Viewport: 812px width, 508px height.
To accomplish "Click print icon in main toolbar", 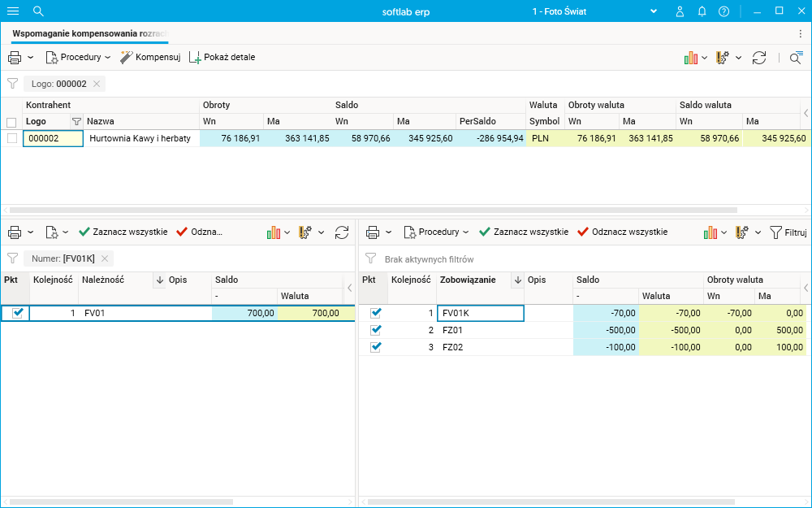I will click(15, 58).
